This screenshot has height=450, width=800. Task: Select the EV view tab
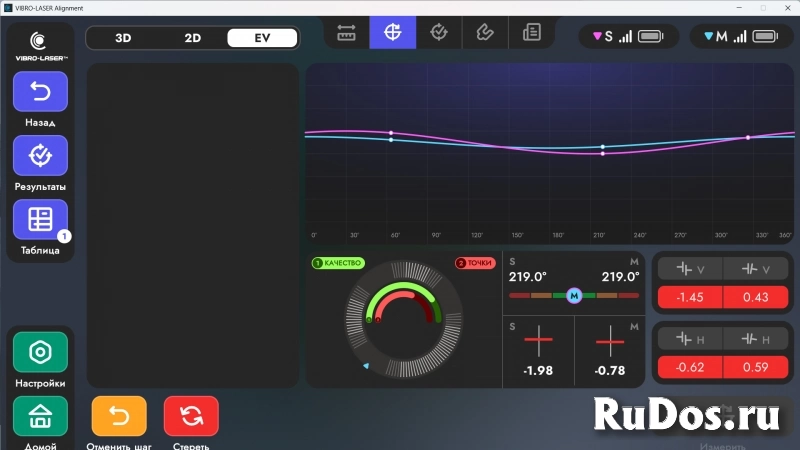pyautogui.click(x=262, y=38)
